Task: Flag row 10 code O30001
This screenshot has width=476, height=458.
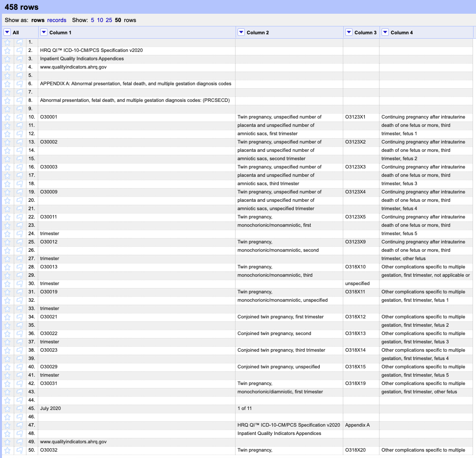Action: [20, 117]
